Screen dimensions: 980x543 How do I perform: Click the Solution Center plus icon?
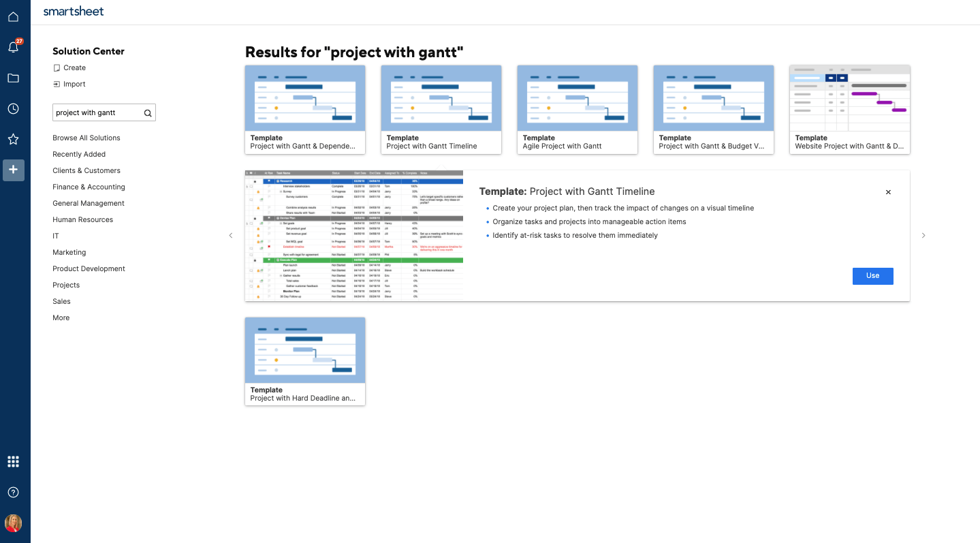[x=14, y=170]
